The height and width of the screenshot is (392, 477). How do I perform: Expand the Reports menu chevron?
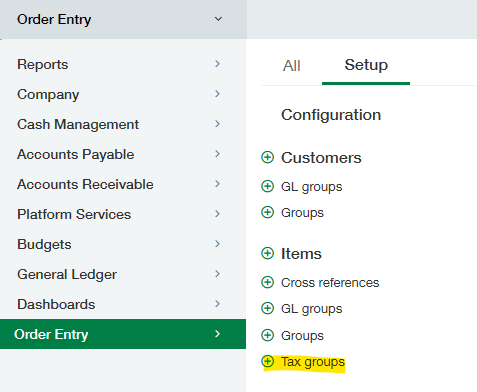(217, 64)
